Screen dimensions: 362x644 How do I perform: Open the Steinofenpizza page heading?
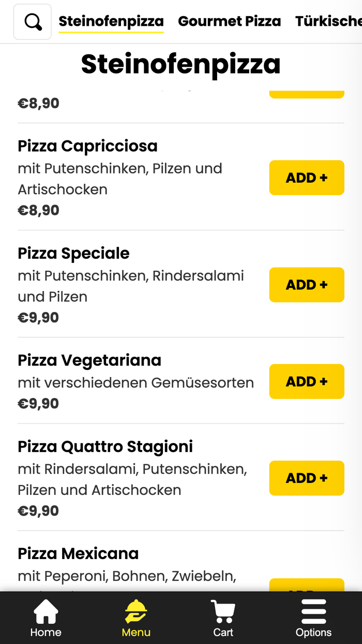coord(180,64)
